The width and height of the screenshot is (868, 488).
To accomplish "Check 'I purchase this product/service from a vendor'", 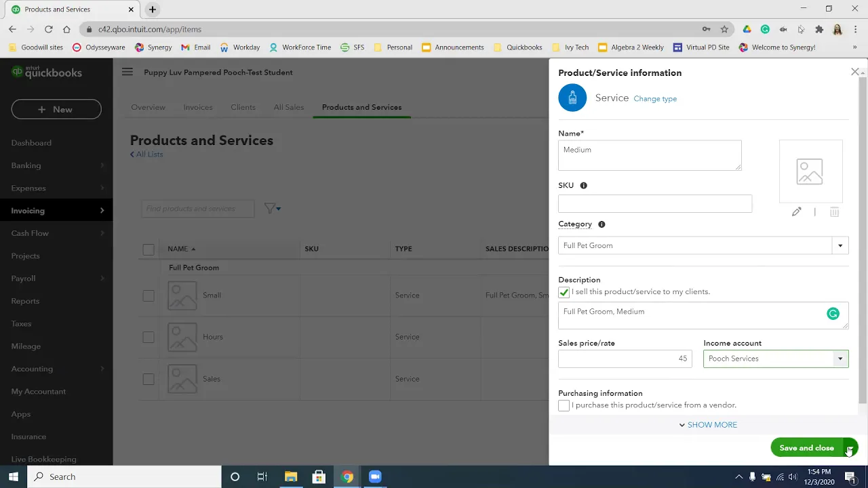I will [564, 405].
